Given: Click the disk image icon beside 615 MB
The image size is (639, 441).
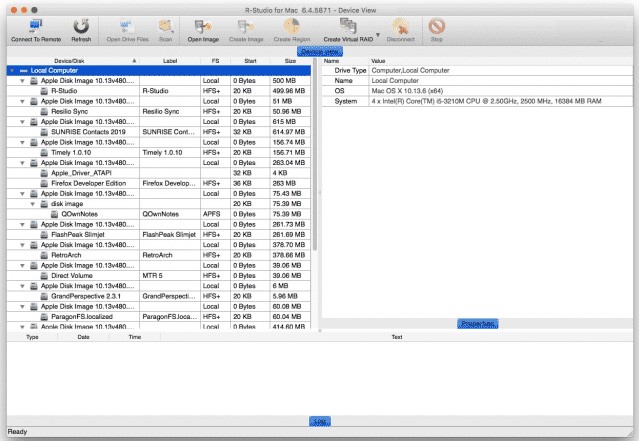Looking at the screenshot, I should [x=34, y=122].
